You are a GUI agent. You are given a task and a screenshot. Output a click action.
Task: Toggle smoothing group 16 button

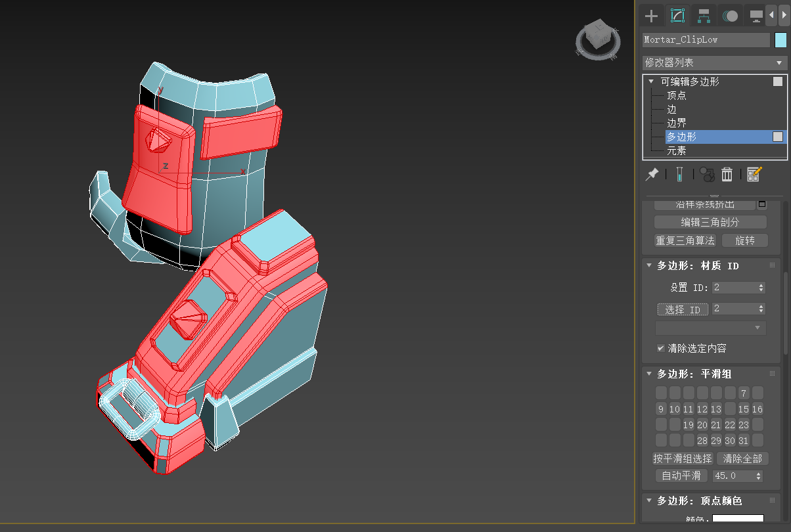click(x=757, y=409)
